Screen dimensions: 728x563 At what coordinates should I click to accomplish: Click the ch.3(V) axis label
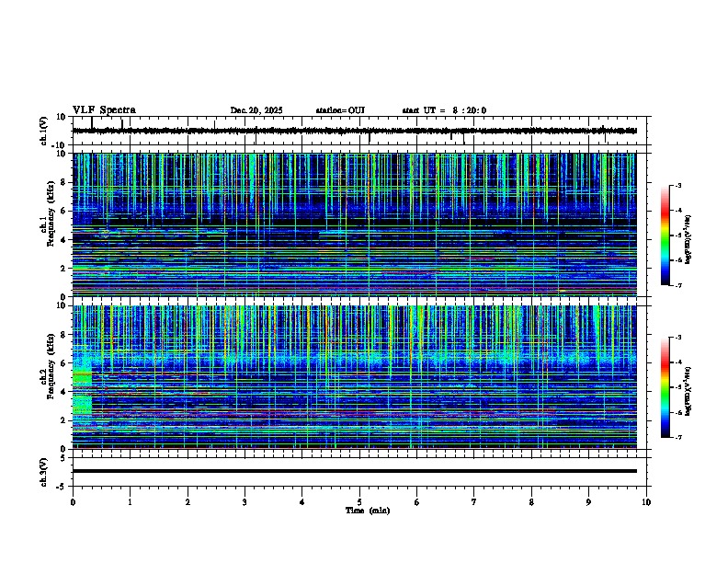point(43,472)
